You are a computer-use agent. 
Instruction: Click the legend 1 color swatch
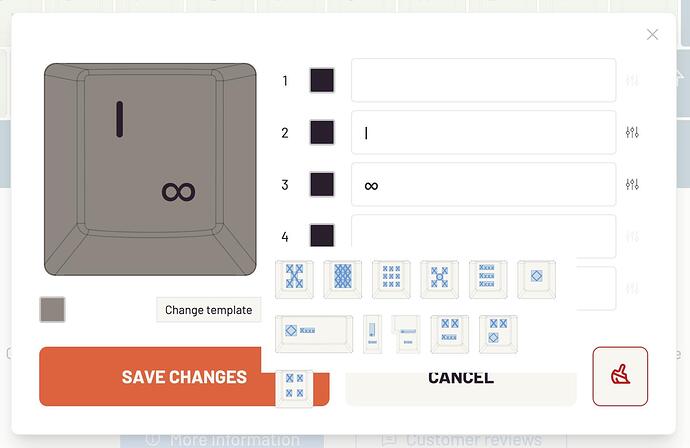[x=322, y=80]
